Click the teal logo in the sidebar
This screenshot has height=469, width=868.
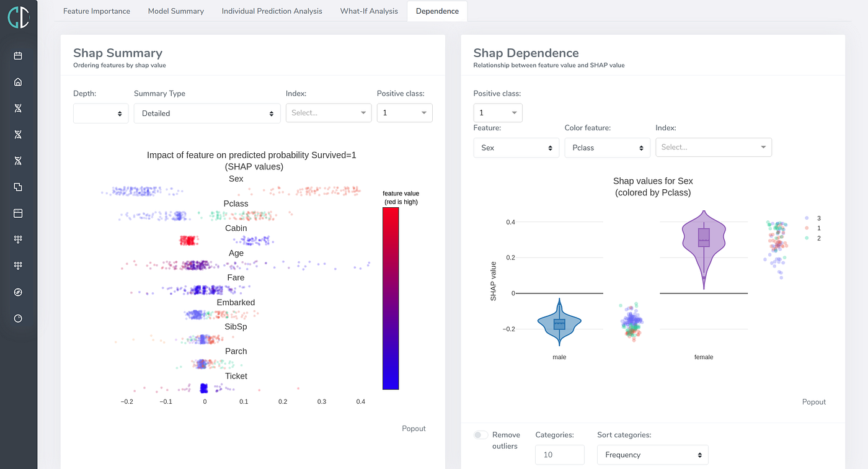click(18, 17)
